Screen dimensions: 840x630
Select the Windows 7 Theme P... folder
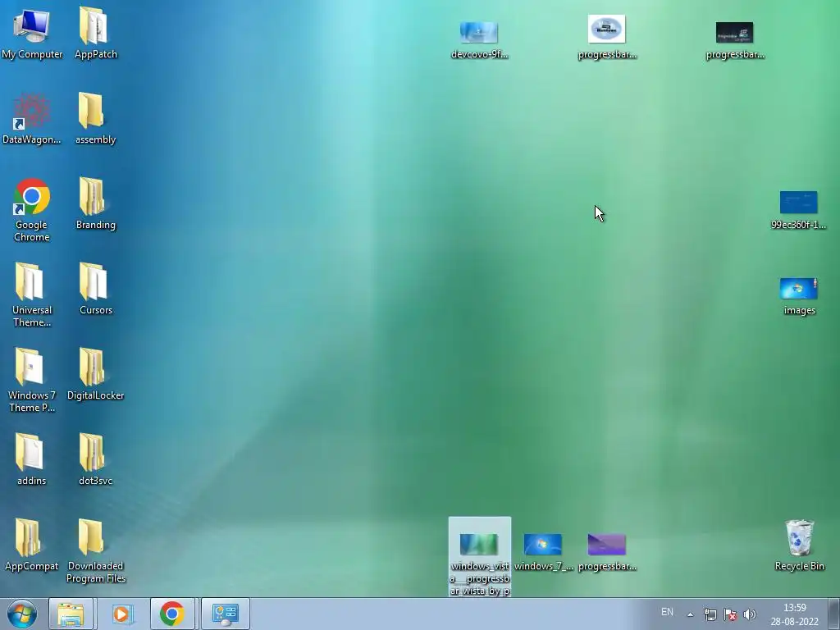[32, 380]
